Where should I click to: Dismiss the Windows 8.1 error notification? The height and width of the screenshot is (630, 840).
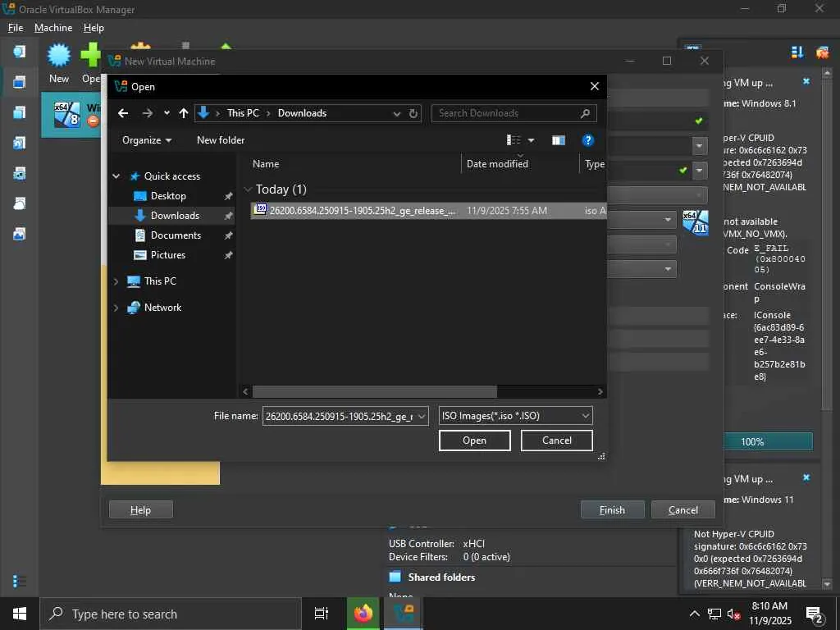pyautogui.click(x=806, y=81)
